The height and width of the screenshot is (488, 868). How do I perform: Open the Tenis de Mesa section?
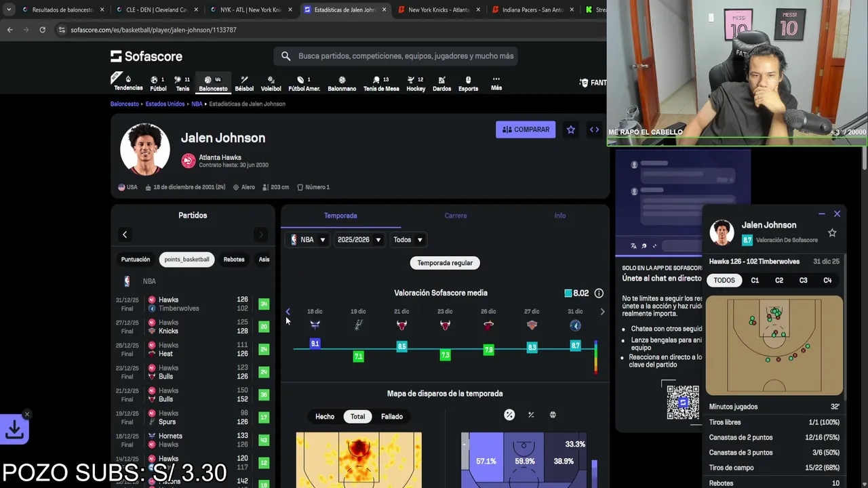(x=381, y=84)
